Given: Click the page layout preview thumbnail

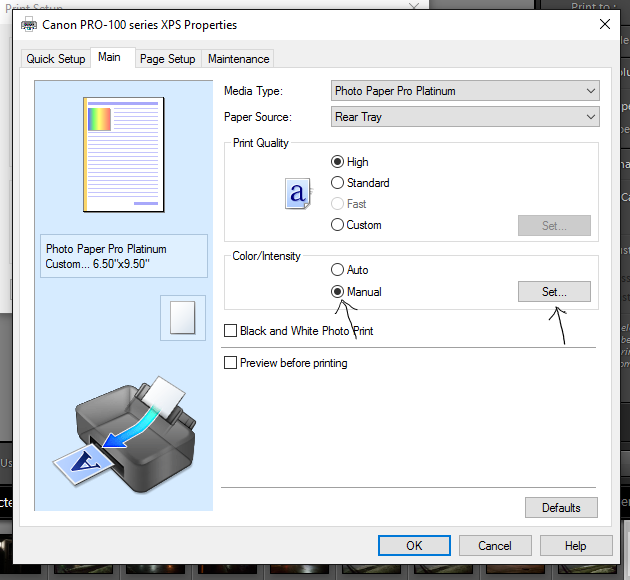Looking at the screenshot, I should 123,155.
